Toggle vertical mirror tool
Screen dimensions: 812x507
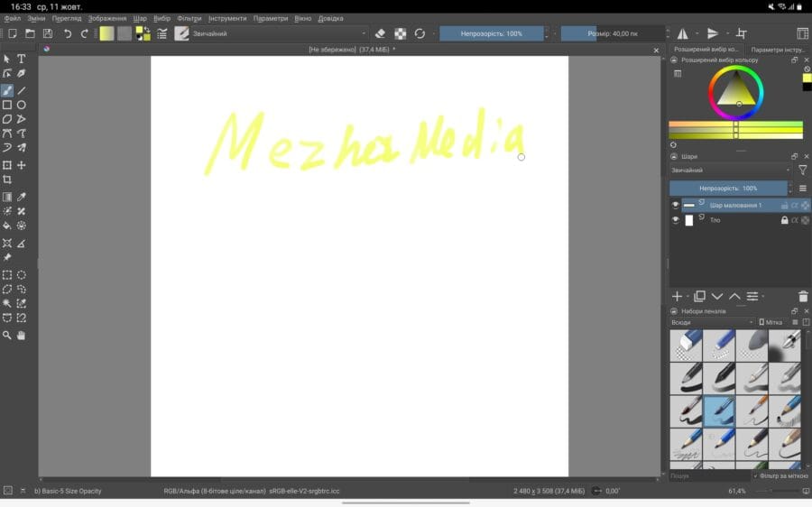click(x=713, y=33)
